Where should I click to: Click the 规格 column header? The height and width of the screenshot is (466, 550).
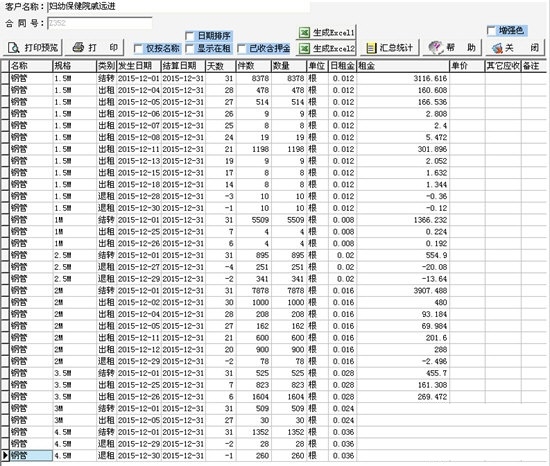74,66
